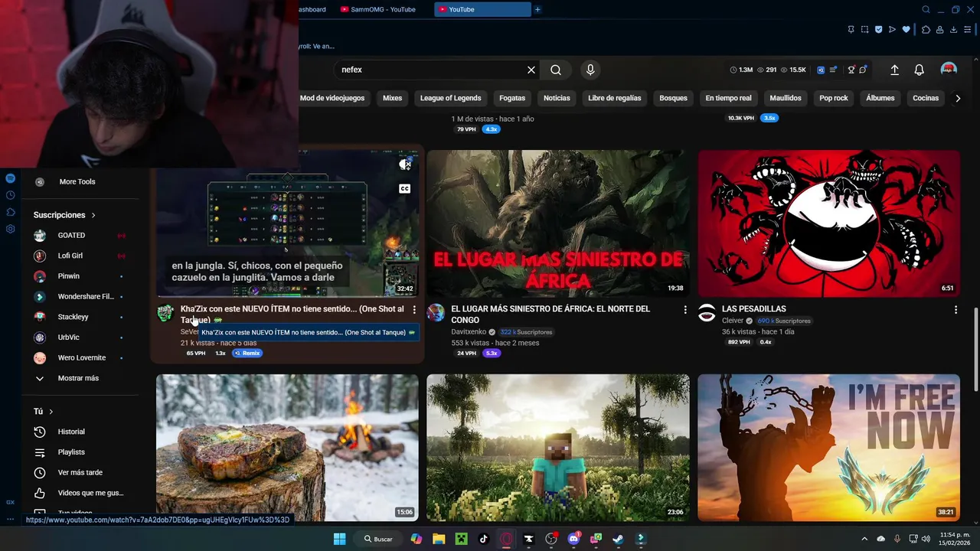Open browser easy setup sliders icon
Image resolution: width=980 pixels, height=551 pixels.
point(968,30)
